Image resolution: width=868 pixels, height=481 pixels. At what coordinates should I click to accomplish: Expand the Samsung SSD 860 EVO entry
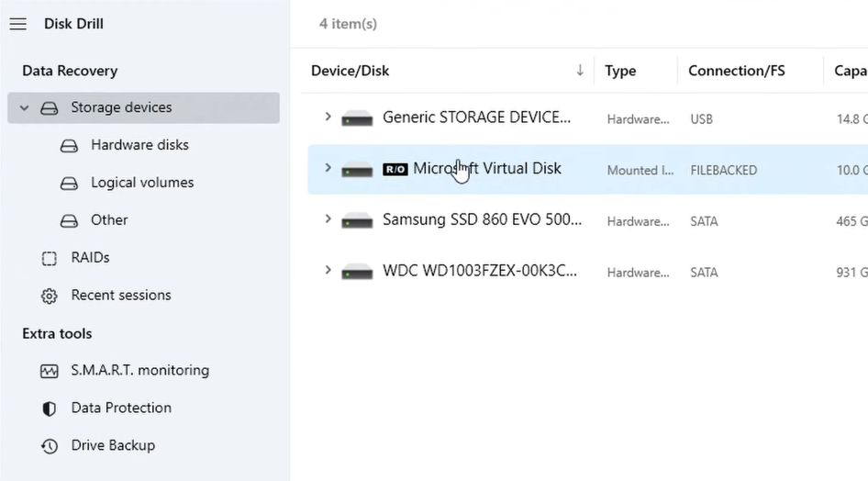328,219
